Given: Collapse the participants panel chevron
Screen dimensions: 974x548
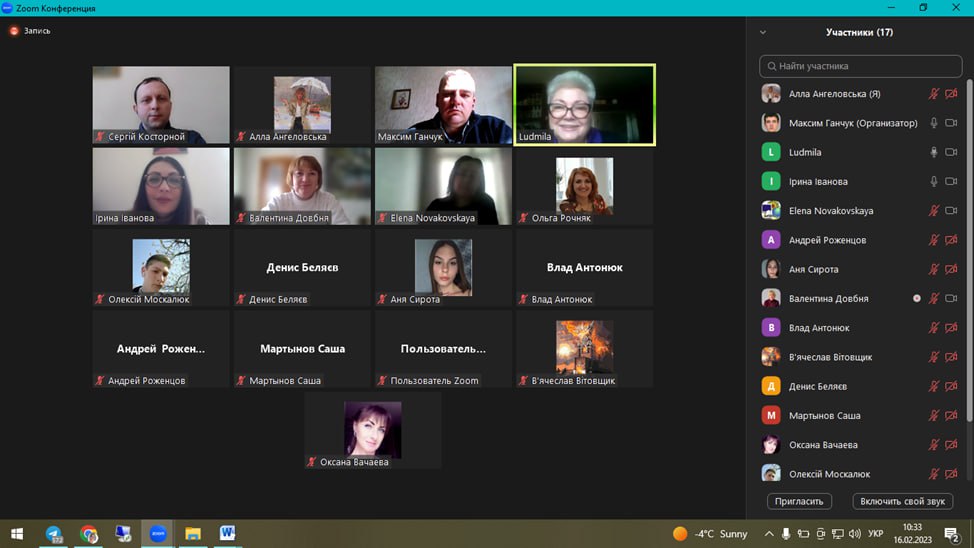Looking at the screenshot, I should [x=763, y=32].
